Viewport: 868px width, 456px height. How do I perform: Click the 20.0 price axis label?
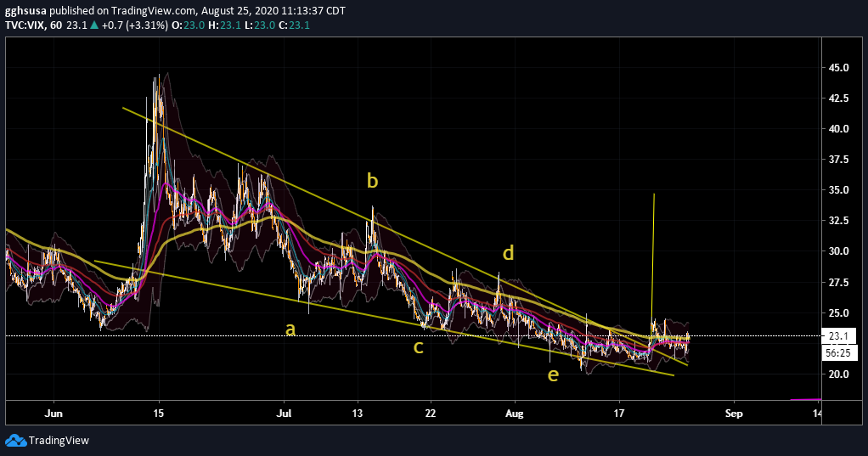(x=838, y=374)
